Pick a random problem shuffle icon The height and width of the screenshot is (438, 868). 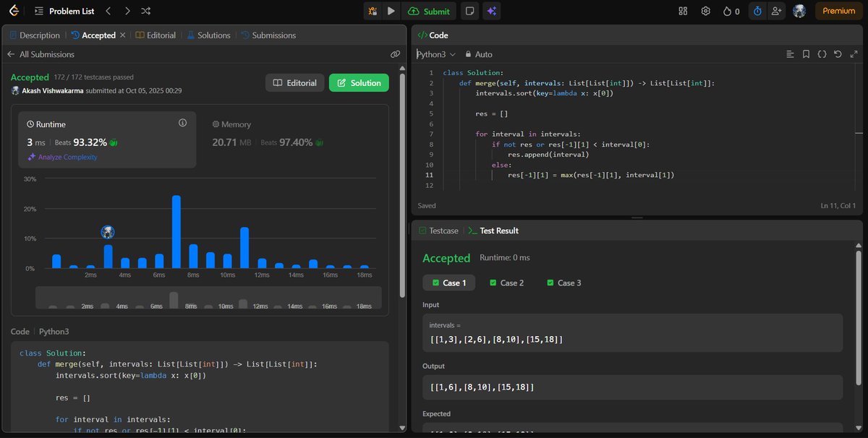tap(146, 11)
